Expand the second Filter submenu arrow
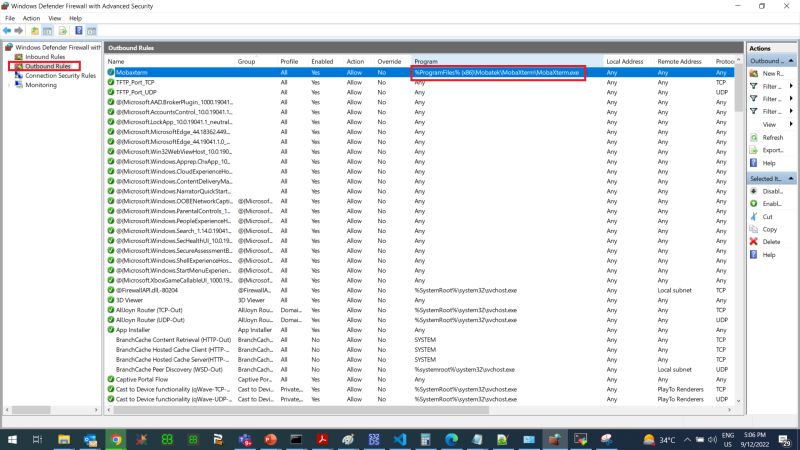The width and height of the screenshot is (800, 450). (791, 98)
